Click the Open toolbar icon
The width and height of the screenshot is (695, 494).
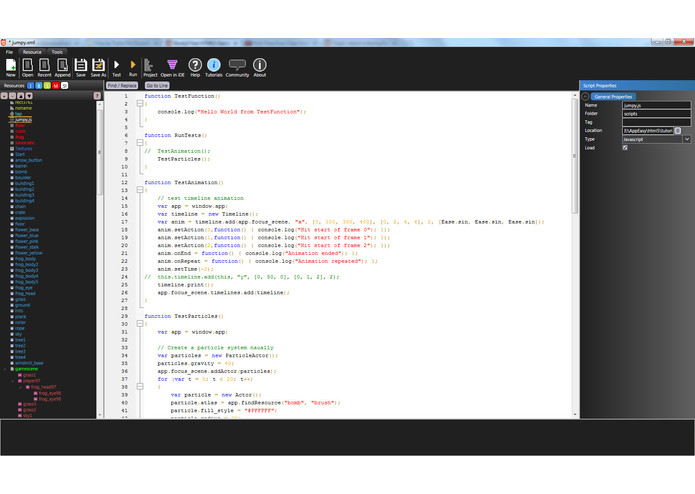27,65
